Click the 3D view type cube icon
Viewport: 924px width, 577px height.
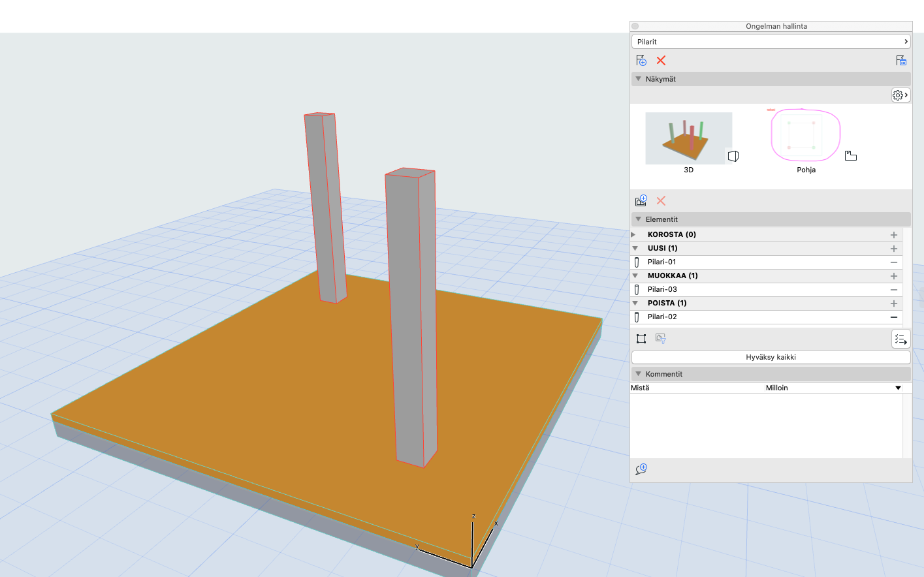(x=733, y=156)
